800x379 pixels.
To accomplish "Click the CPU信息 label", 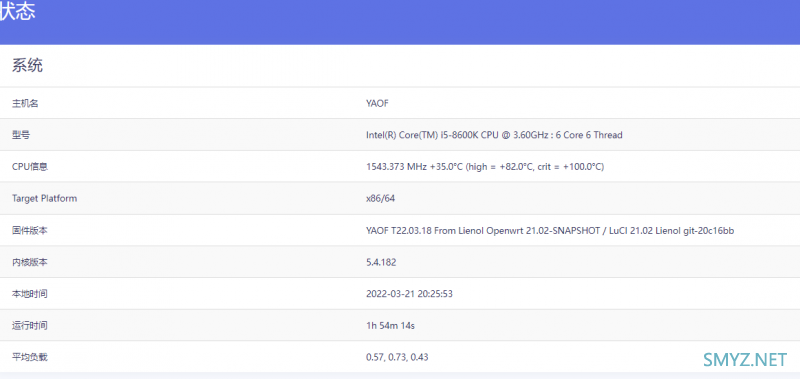I will pyautogui.click(x=30, y=167).
